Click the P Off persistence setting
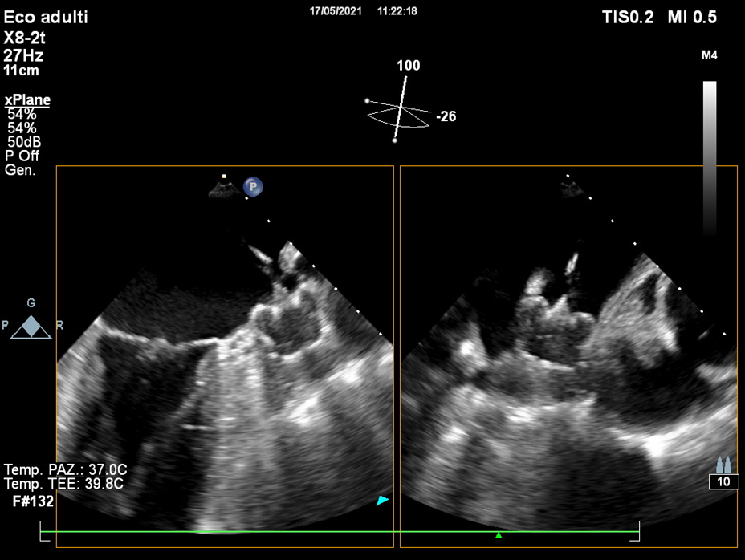Screen dimensions: 745x560 click(x=22, y=156)
